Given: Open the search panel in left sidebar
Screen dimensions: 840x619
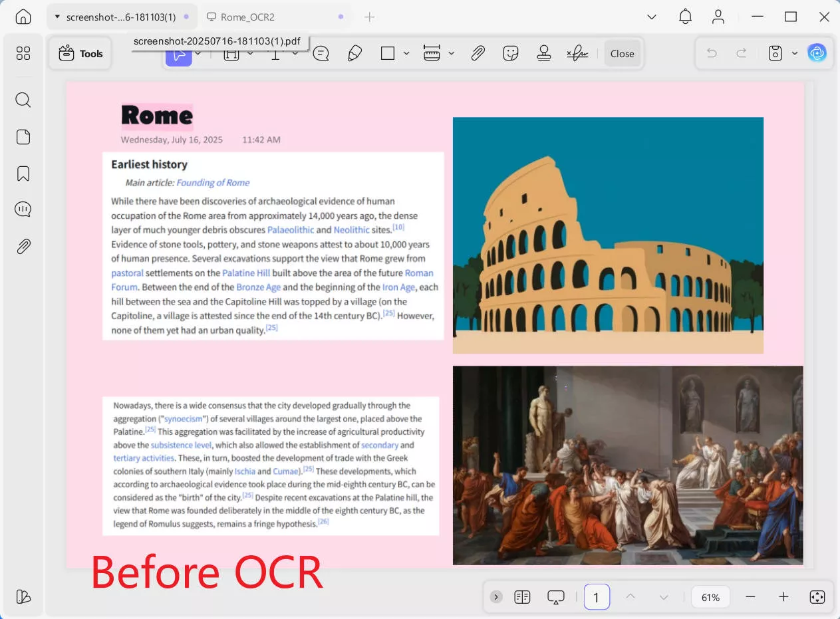Looking at the screenshot, I should 23,100.
